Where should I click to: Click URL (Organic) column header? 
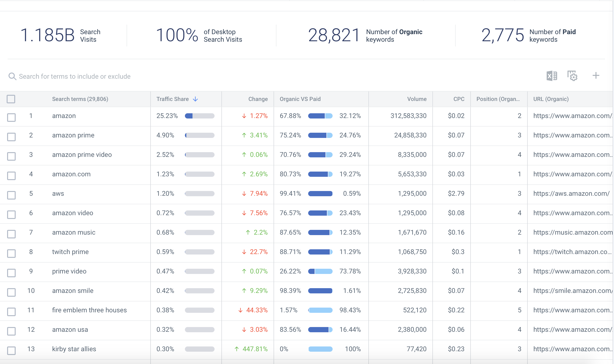[x=551, y=99]
